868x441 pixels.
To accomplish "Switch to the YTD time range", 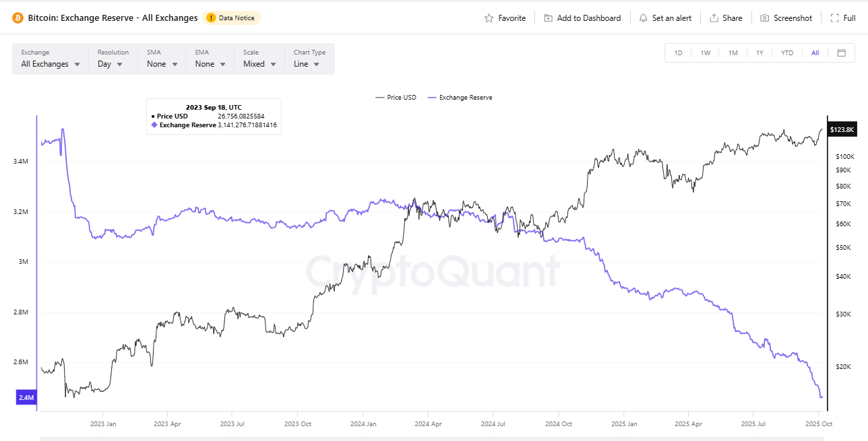I will [787, 53].
